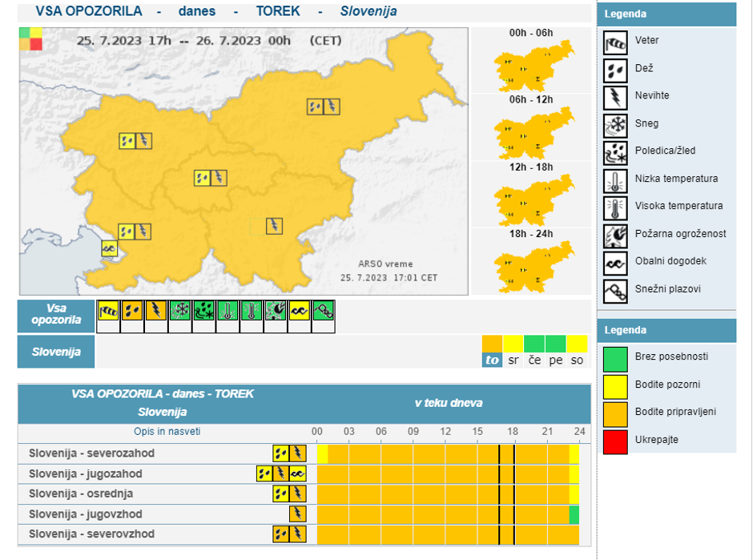Click the Veter icon in the legend
753x560 pixels.
[615, 42]
